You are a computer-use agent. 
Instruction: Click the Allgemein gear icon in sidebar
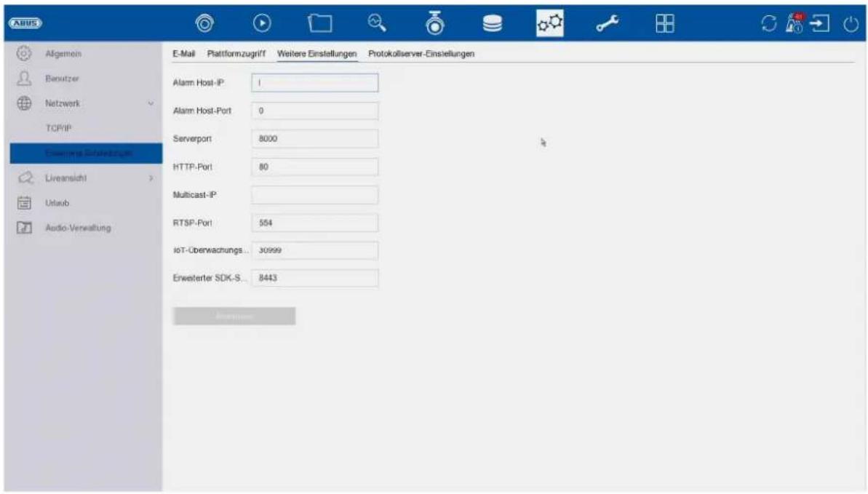tap(24, 53)
